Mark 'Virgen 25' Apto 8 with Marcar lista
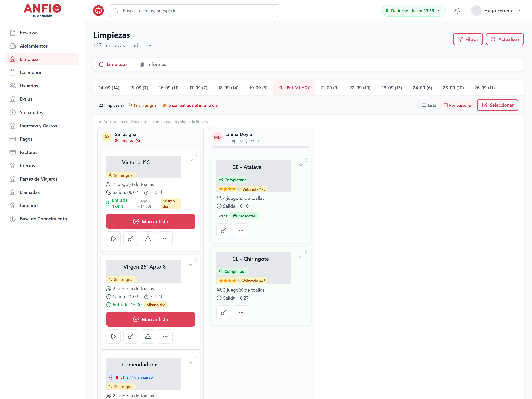The height and width of the screenshot is (399, 532). pyautogui.click(x=151, y=319)
